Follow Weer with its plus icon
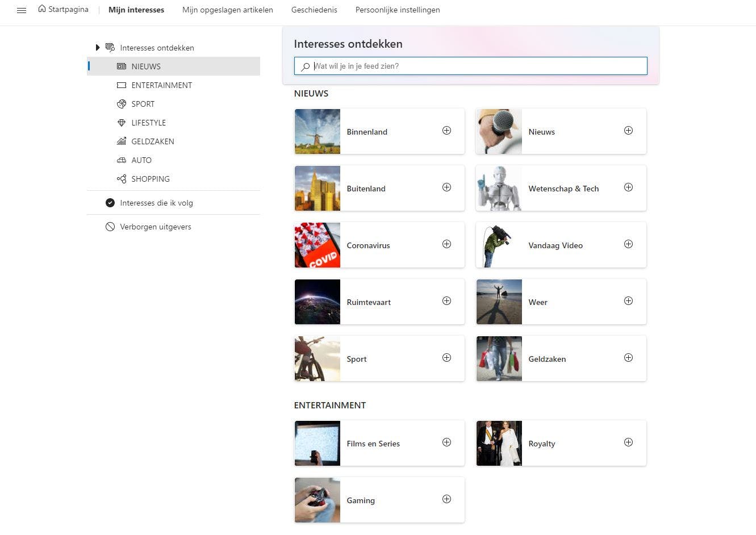The image size is (756, 535). coord(629,301)
